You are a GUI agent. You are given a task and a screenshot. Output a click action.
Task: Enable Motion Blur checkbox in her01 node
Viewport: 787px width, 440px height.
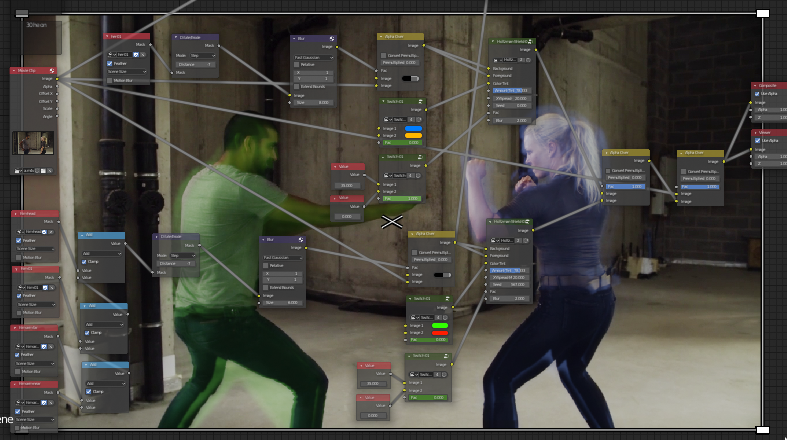click(x=109, y=80)
